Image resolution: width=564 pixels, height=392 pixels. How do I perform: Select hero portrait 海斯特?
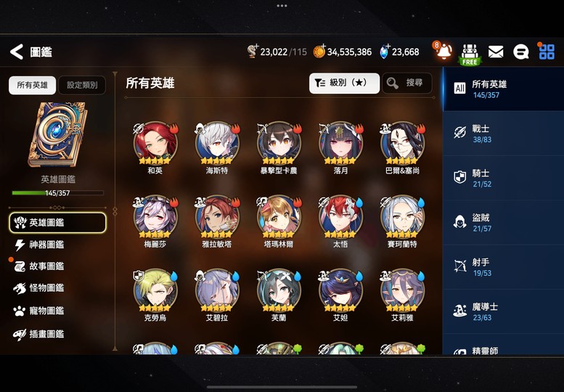217,144
